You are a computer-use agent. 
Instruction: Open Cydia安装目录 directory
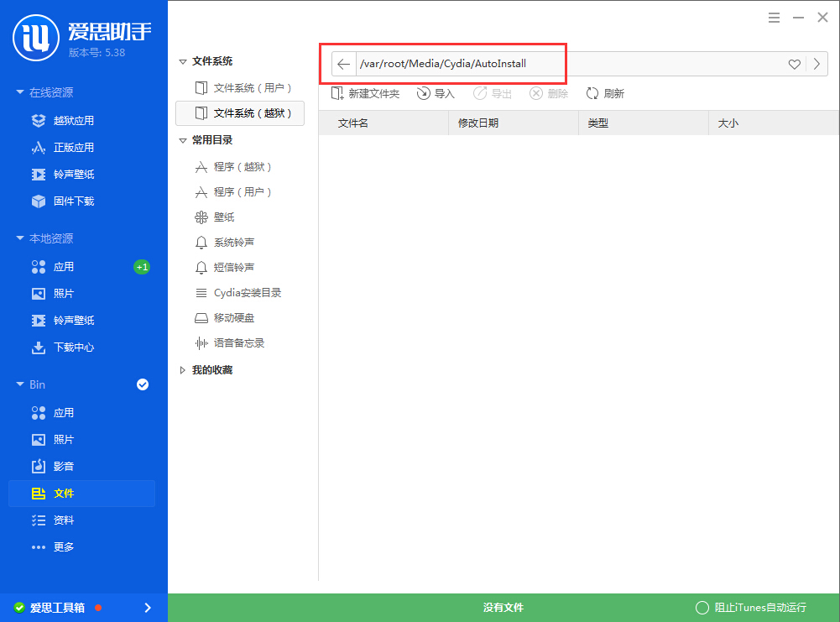247,293
